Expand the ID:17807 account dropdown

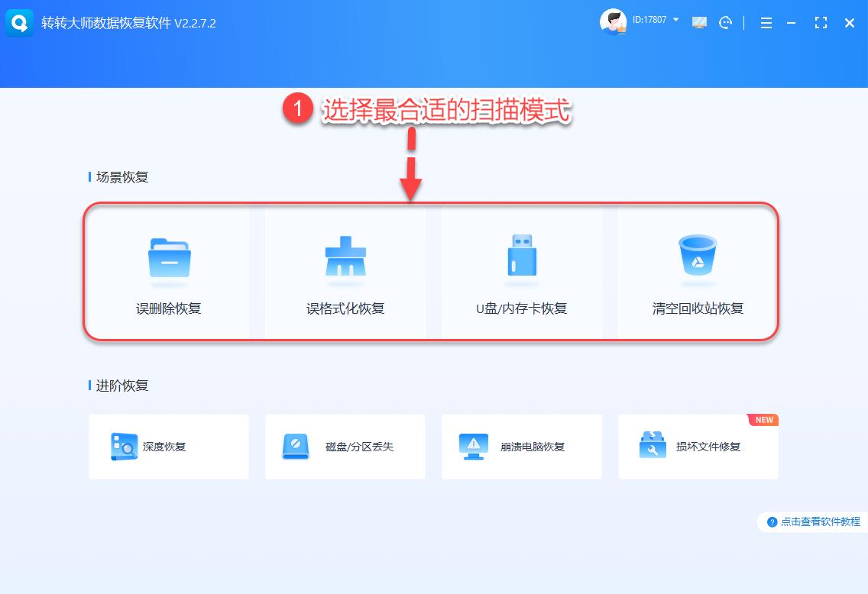click(x=676, y=20)
